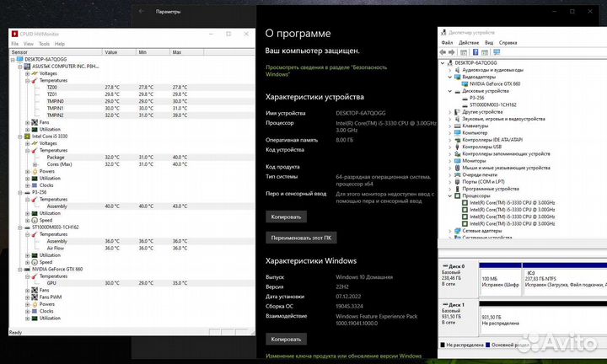The width and height of the screenshot is (607, 364).
Task: Expand Cores (Max) in HWMonitor
Action: coord(35,164)
